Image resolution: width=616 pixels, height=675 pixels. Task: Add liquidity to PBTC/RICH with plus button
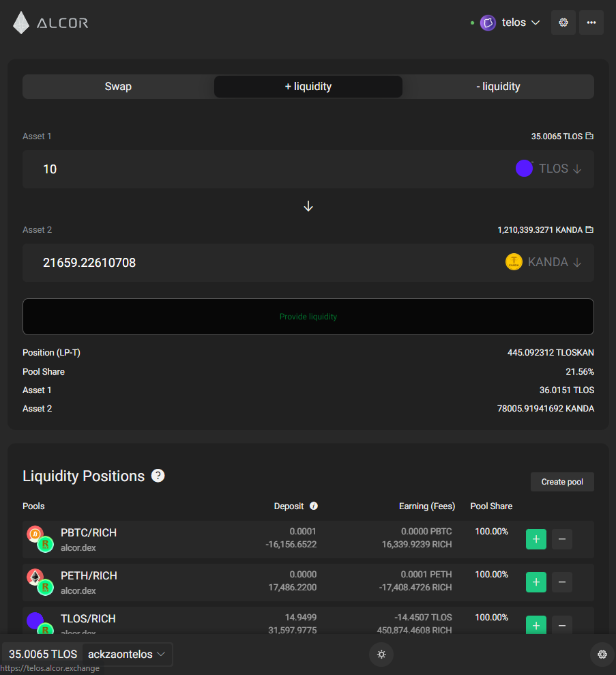click(x=536, y=539)
